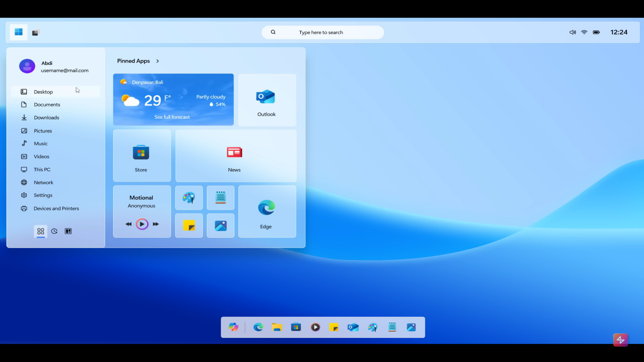The image size is (644, 362).
Task: Play the Motional track on the media widget
Action: click(x=142, y=224)
